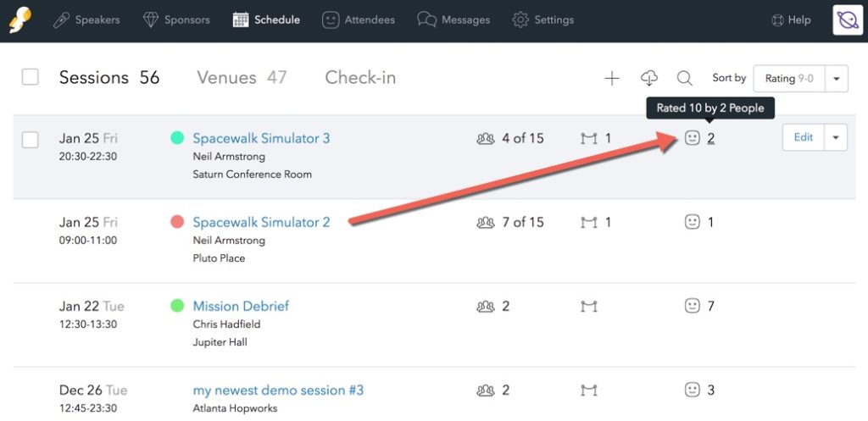
Task: Click the attendees icon for Spacewalk Simulator 2
Action: point(486,223)
